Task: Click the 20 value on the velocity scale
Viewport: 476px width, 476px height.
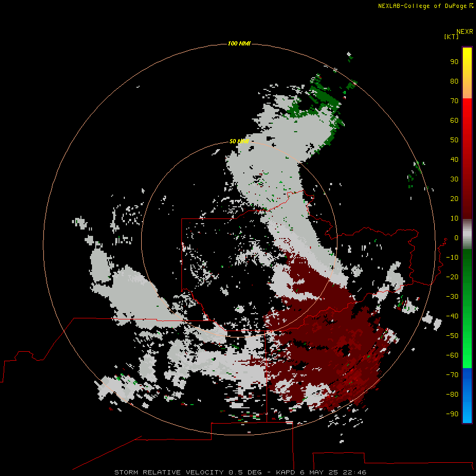Action: coord(454,198)
